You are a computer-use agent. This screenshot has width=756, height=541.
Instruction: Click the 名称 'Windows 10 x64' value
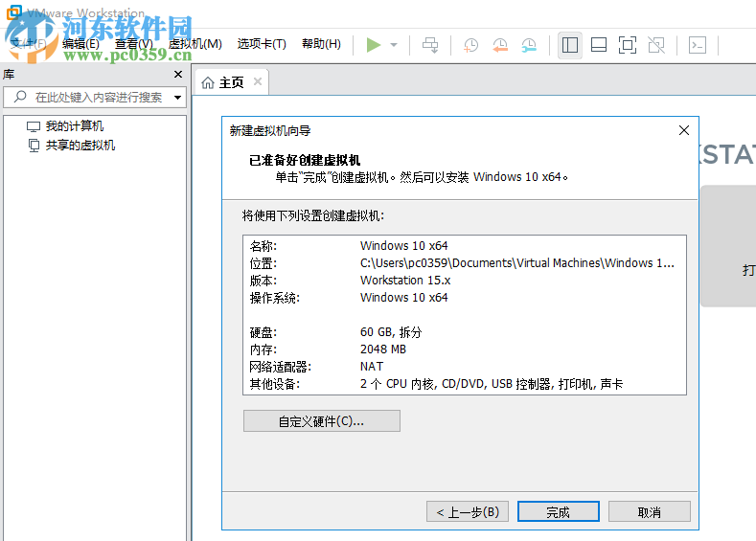(x=403, y=246)
